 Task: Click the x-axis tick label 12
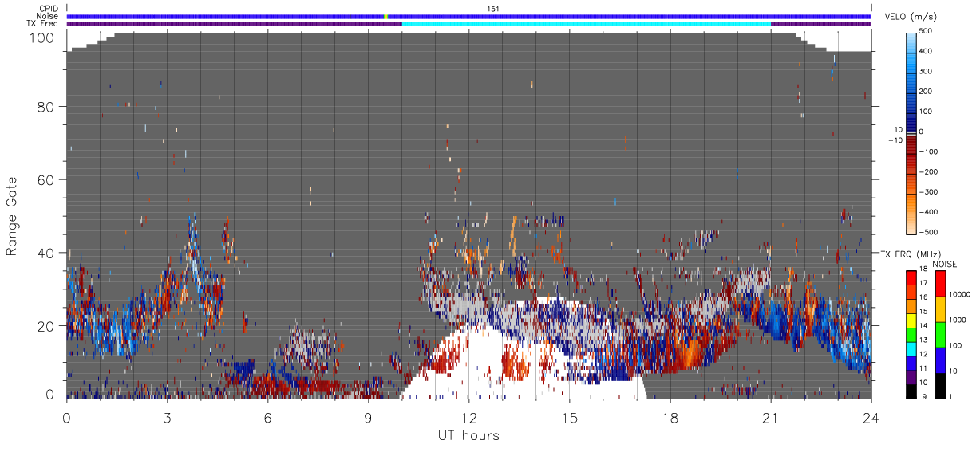click(x=468, y=418)
